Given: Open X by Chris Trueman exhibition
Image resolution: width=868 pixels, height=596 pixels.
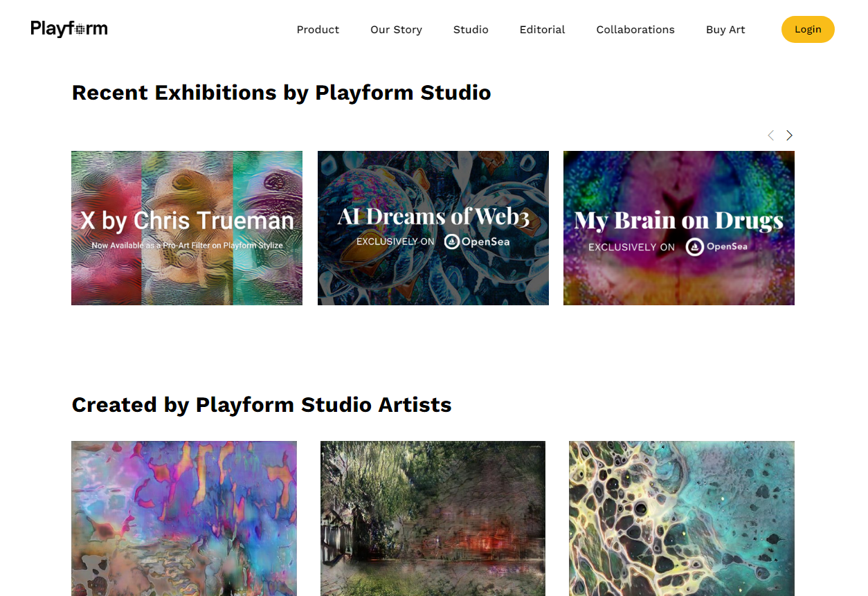Looking at the screenshot, I should pyautogui.click(x=187, y=228).
